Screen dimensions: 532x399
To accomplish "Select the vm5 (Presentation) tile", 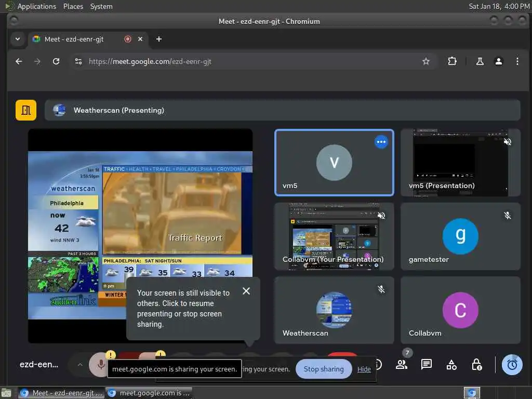I will pos(460,163).
